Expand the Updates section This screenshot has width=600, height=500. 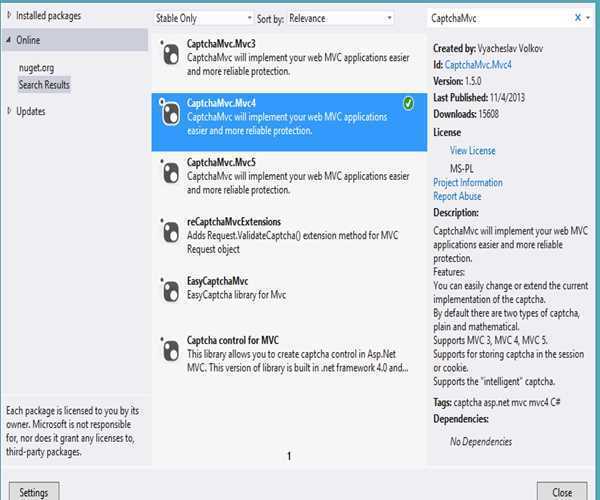[x=9, y=111]
